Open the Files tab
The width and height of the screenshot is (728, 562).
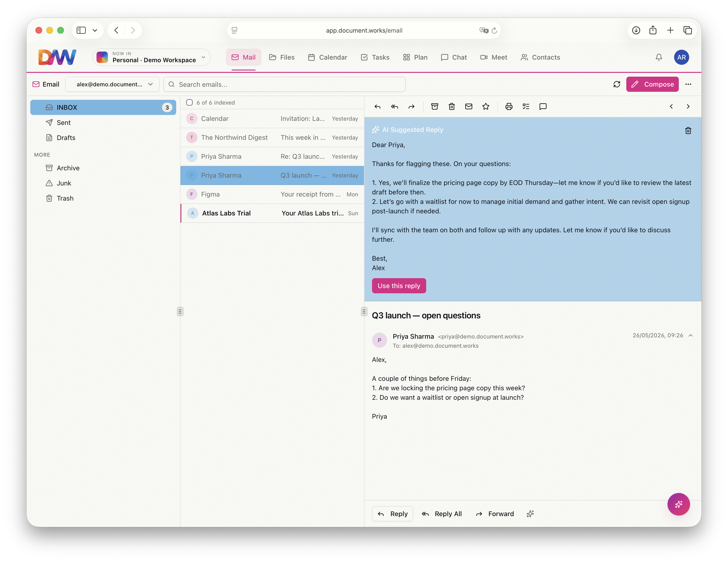[282, 57]
